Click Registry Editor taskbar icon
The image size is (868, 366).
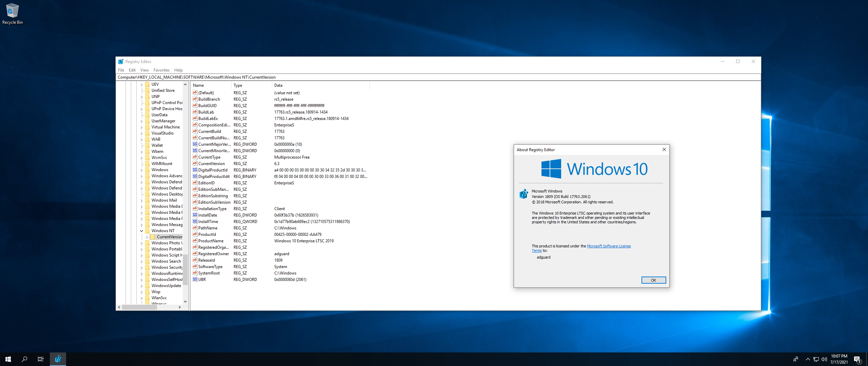pos(58,359)
